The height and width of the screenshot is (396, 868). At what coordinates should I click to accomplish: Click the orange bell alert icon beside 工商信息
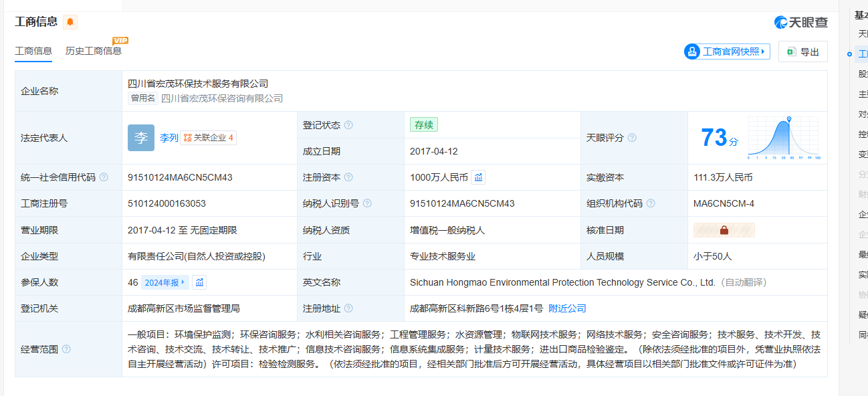pyautogui.click(x=70, y=22)
